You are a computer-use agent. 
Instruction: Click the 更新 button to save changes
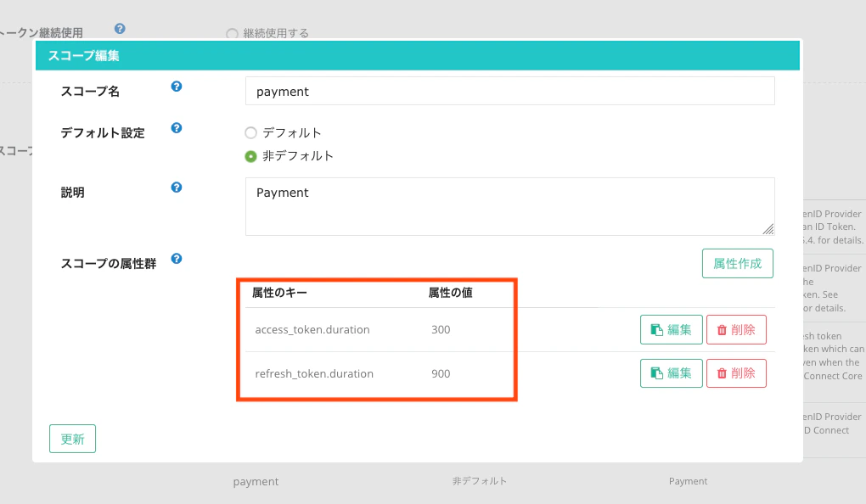point(72,439)
